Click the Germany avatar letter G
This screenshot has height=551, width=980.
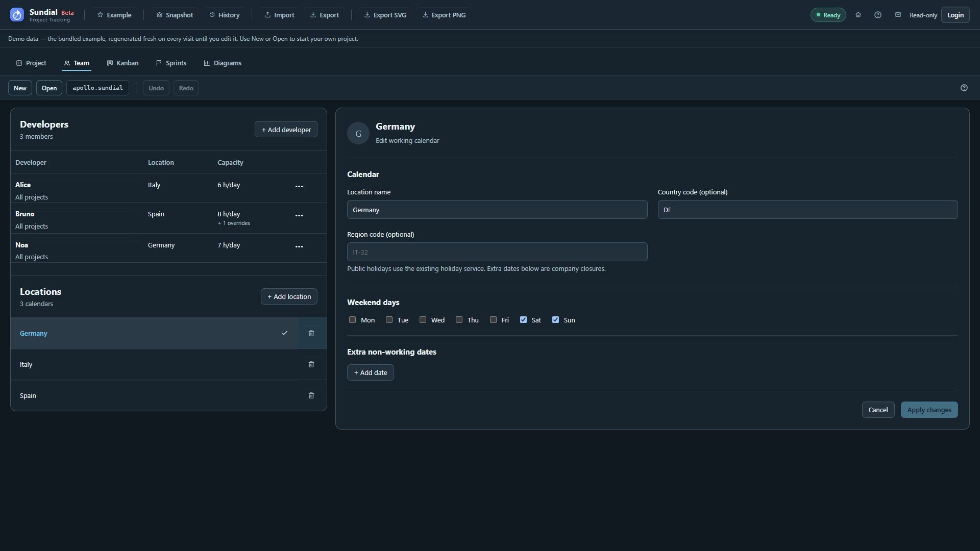pyautogui.click(x=358, y=133)
